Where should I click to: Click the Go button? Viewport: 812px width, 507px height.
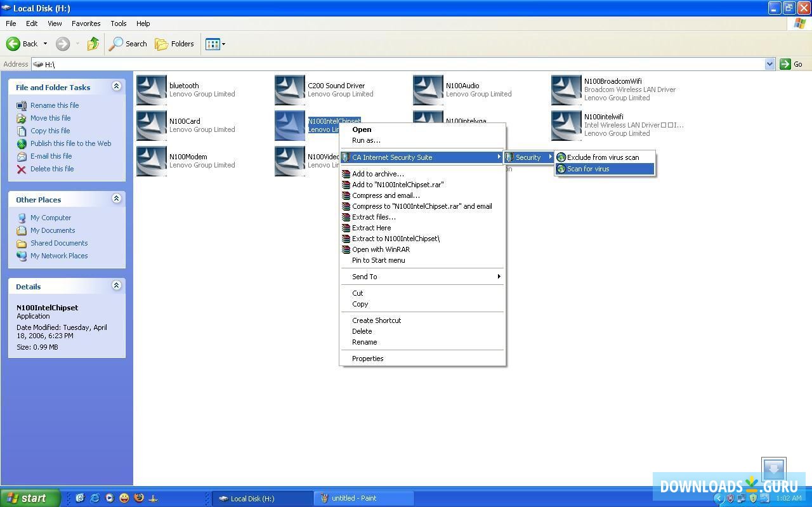click(x=792, y=64)
